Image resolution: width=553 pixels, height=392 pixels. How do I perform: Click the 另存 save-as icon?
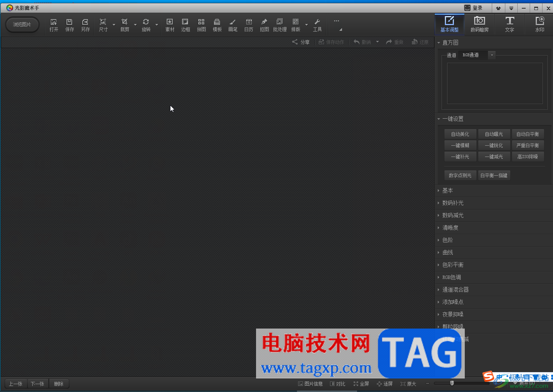coord(85,25)
